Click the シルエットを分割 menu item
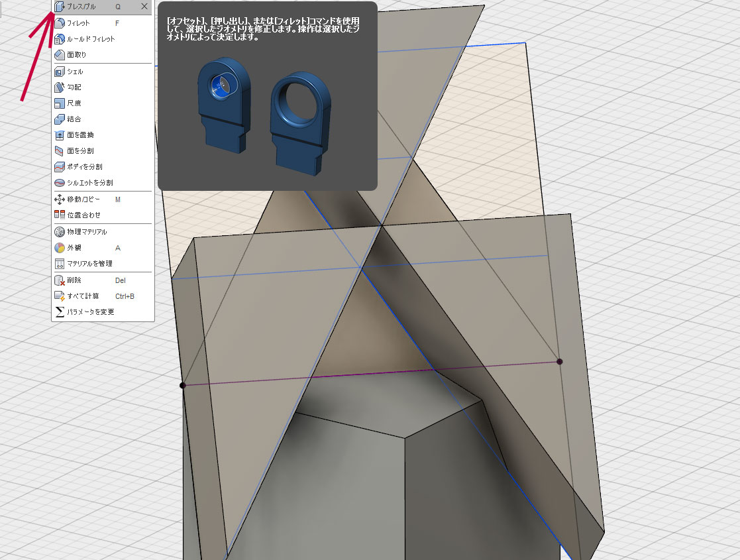This screenshot has width=740, height=560. click(x=89, y=183)
